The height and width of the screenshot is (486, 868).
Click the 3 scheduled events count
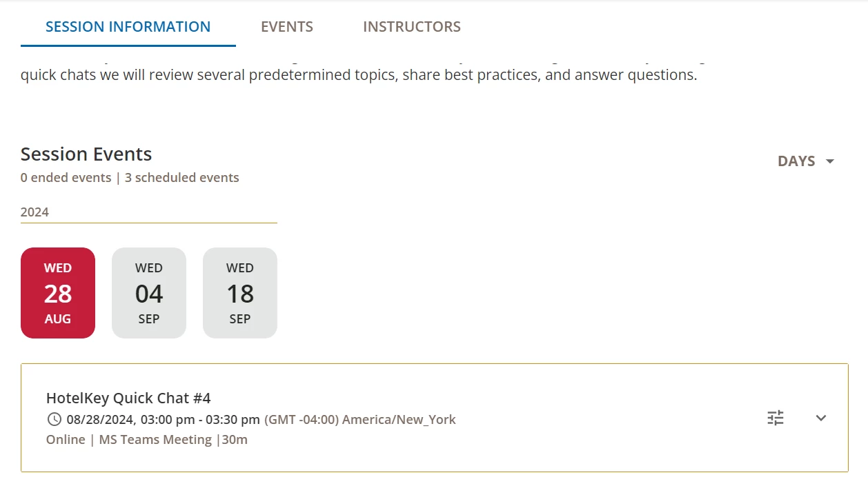(x=182, y=178)
